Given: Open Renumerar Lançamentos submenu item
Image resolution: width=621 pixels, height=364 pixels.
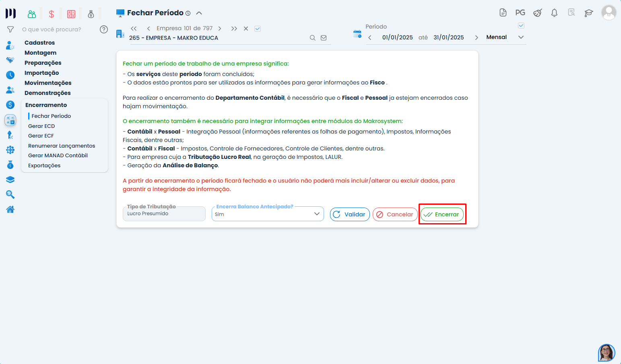Looking at the screenshot, I should [x=62, y=146].
